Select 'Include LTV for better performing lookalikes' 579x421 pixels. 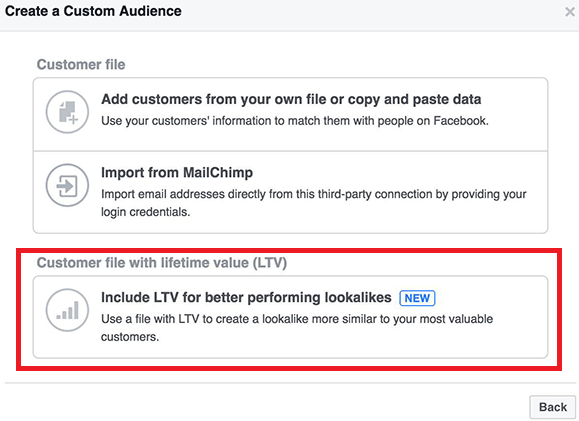tap(246, 297)
